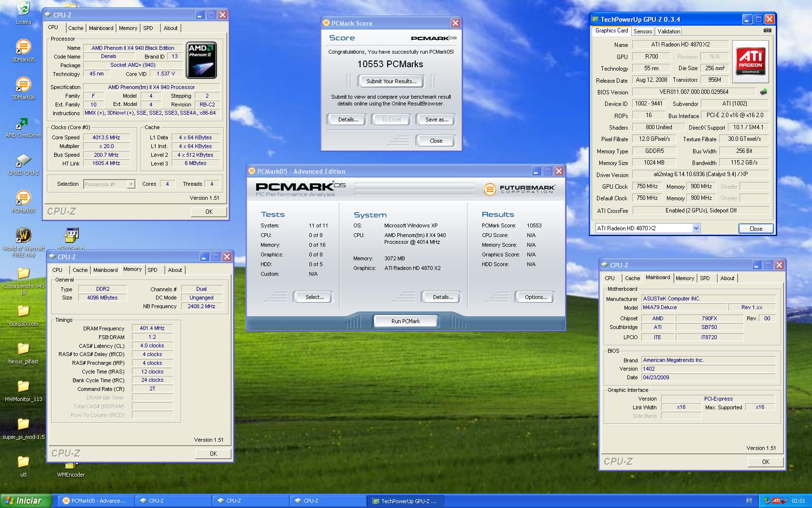Click Close button in PCMark Score window
This screenshot has height=508, width=812.
coord(435,141)
